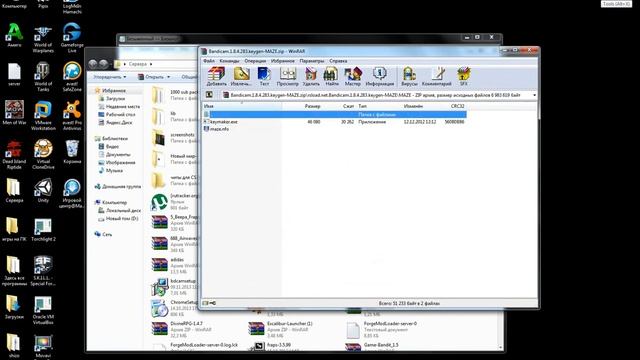This screenshot has height=360, width=640.
Task: Click Explorer forward navigation button
Action: coord(103,64)
